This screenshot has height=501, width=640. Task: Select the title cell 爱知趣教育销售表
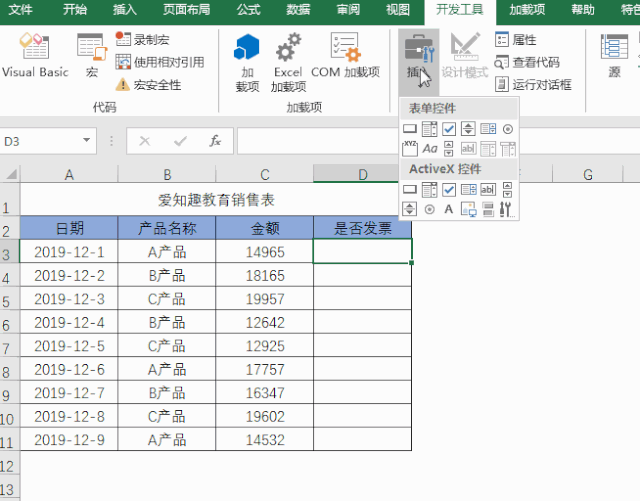[216, 199]
